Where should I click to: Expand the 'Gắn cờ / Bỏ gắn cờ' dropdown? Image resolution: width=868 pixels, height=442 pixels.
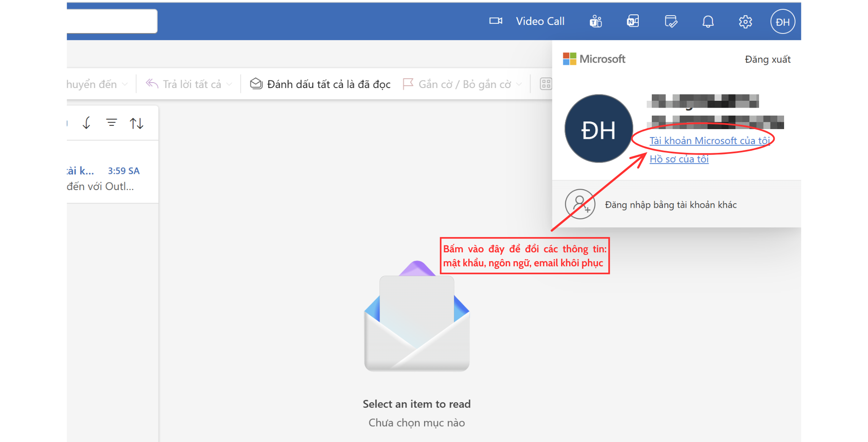[519, 84]
